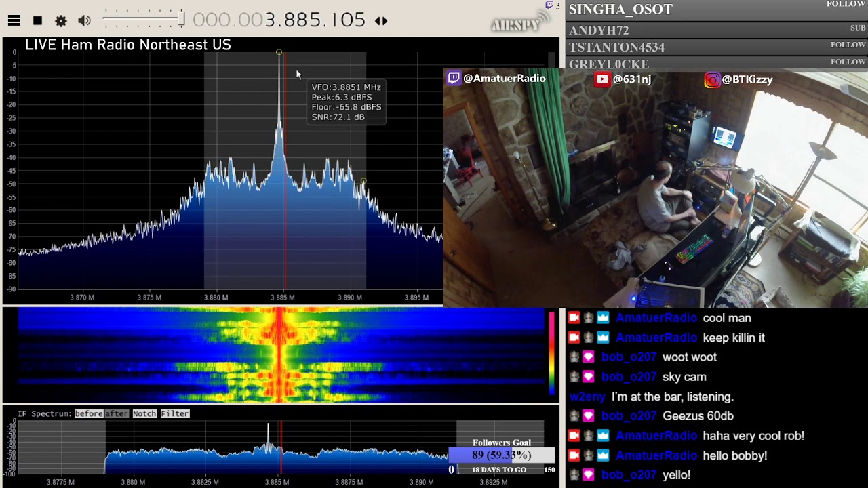Click the FOLLOW label next to SINGHA_OSOT
This screenshot has height=488, width=868.
click(x=846, y=4)
